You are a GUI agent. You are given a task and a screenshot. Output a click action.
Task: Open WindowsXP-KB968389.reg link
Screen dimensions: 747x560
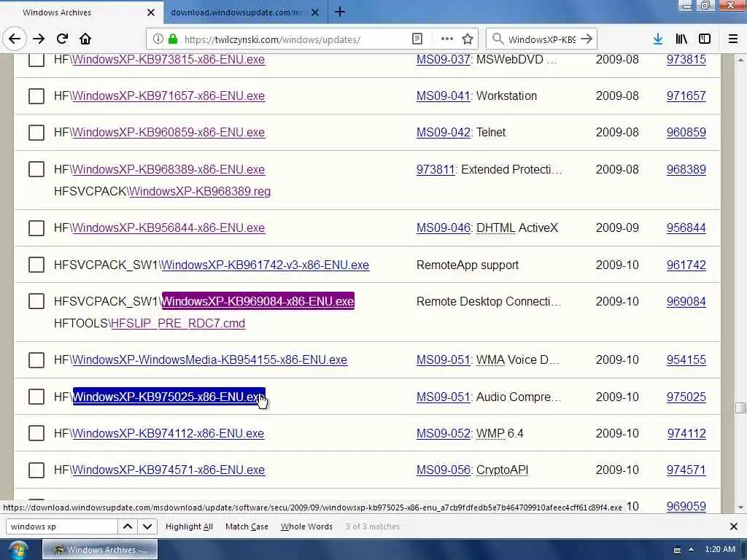tap(200, 192)
